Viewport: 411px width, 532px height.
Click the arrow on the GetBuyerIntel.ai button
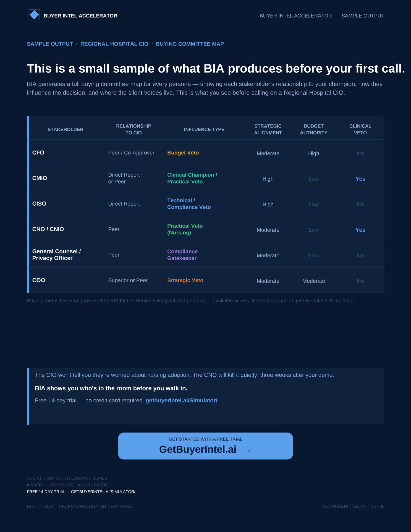pyautogui.click(x=247, y=451)
